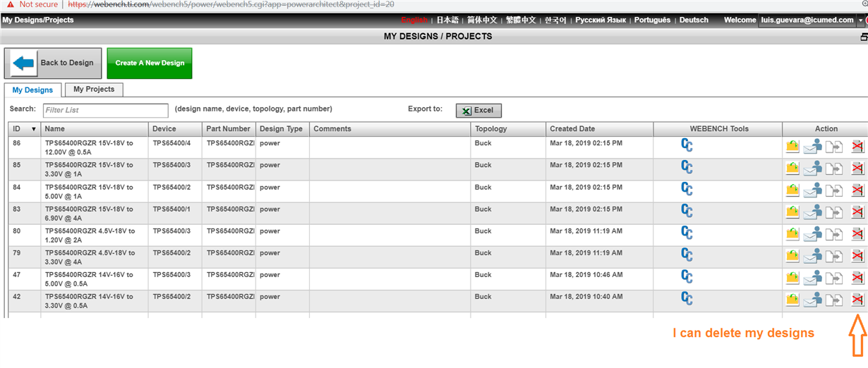868x368 pixels.
Task: Launch the WEBENCH tool icon for design 83
Action: pos(686,211)
